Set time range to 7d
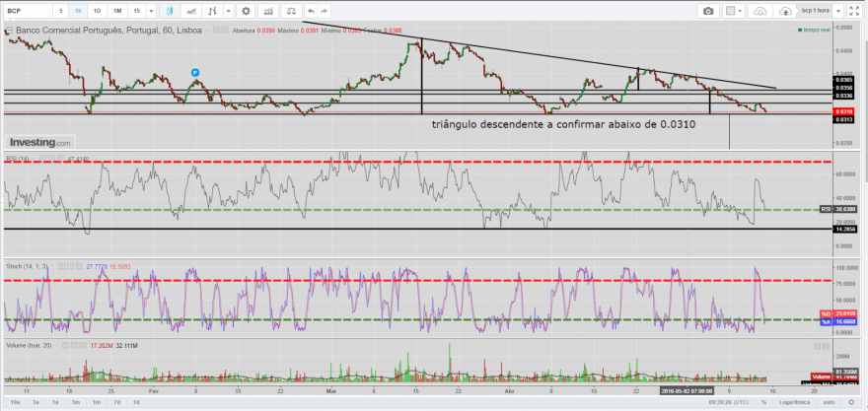The image size is (868, 411). (116, 402)
